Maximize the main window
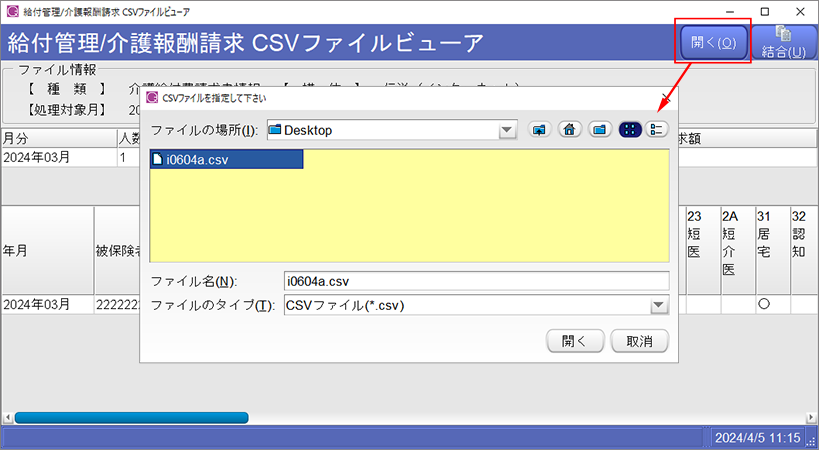819x450 pixels. pos(765,11)
